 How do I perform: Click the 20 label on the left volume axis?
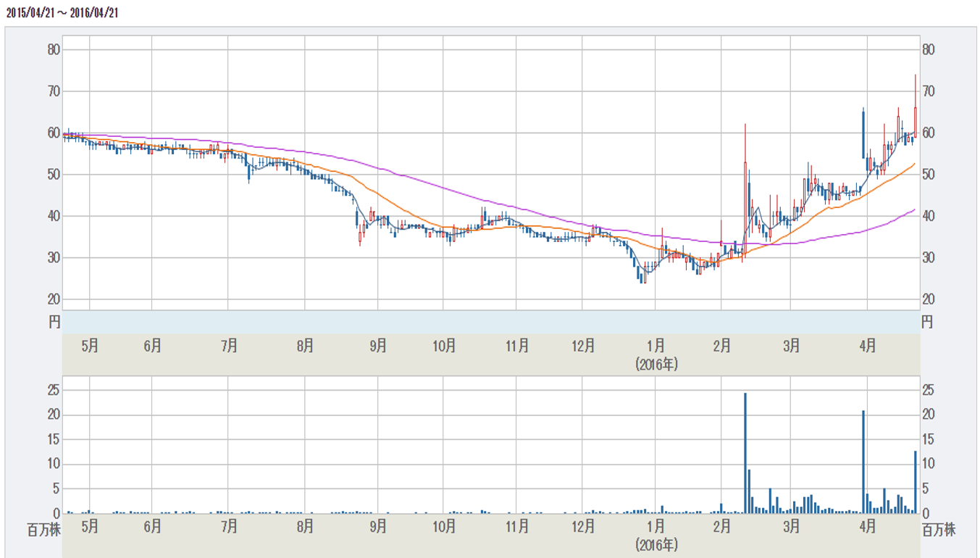click(54, 415)
